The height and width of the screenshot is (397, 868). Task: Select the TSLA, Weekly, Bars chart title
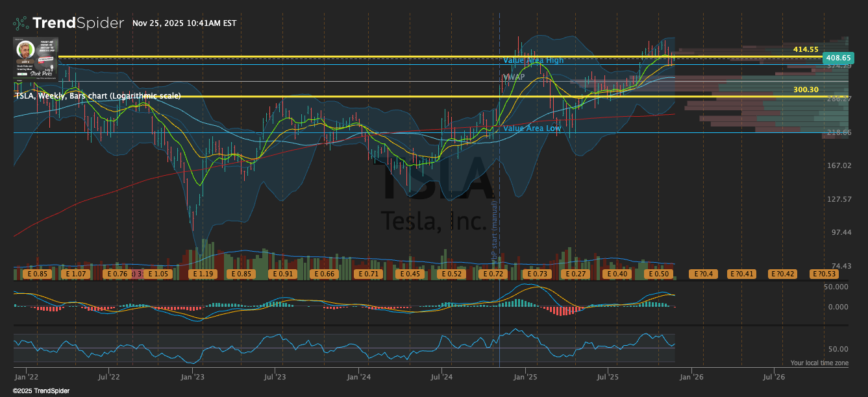coord(97,96)
